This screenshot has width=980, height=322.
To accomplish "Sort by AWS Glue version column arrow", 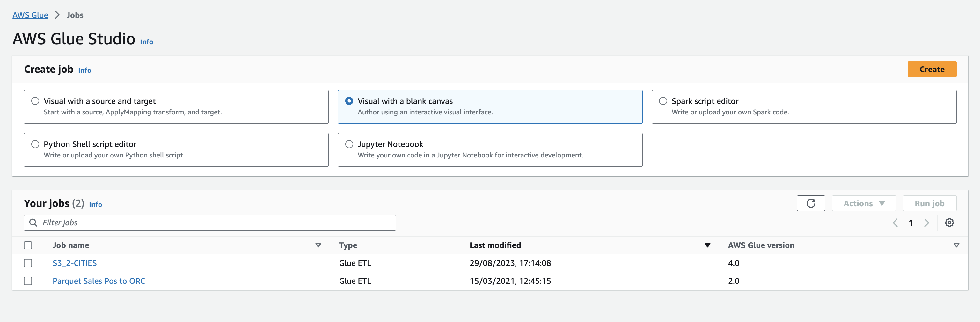I will (x=956, y=245).
